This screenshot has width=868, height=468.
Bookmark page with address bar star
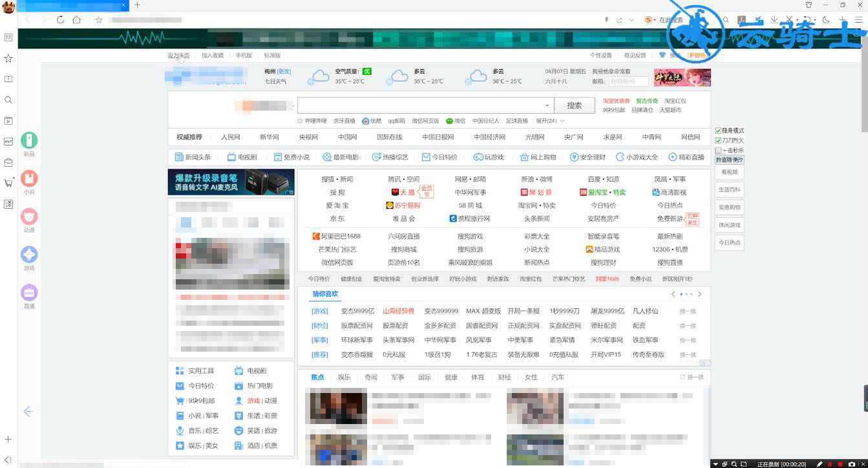coord(99,20)
